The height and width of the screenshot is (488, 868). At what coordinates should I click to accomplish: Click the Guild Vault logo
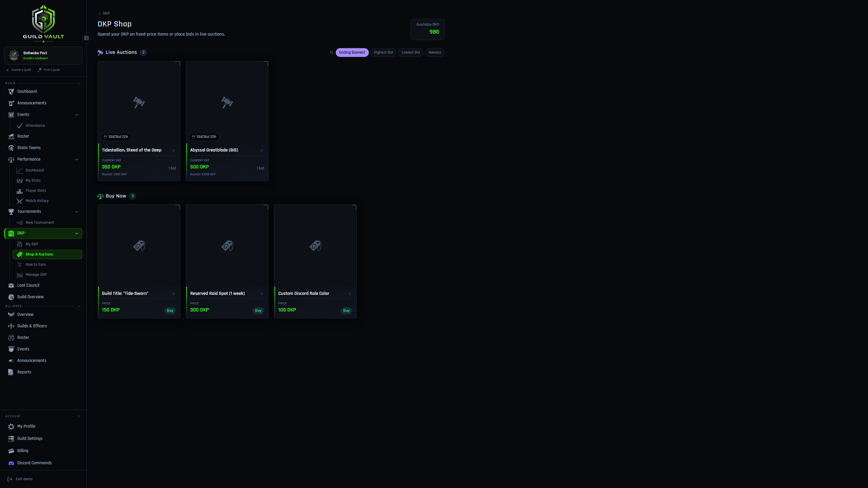(x=43, y=23)
